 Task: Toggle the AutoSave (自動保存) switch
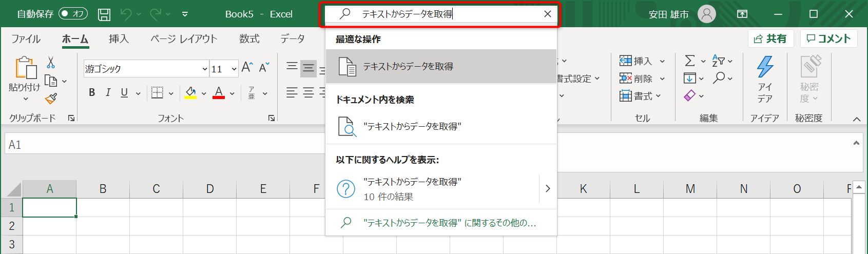pos(73,14)
